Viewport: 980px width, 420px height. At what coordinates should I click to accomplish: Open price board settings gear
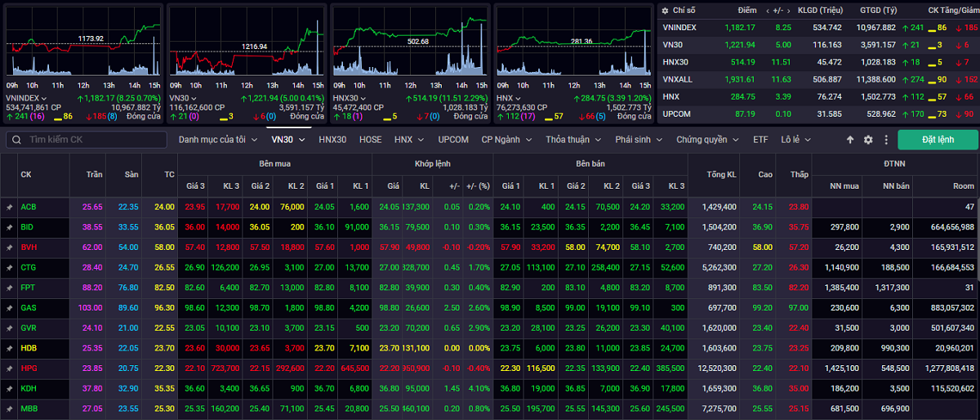point(868,140)
